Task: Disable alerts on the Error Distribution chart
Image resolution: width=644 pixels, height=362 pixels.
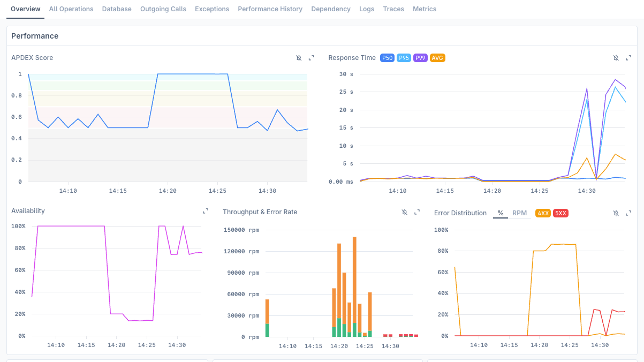Action: (616, 213)
